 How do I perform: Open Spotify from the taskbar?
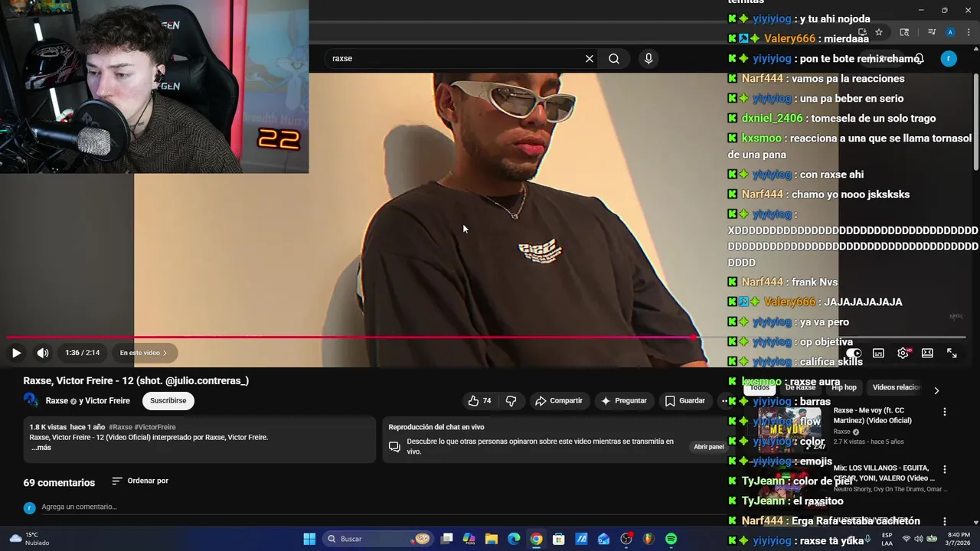click(x=671, y=539)
